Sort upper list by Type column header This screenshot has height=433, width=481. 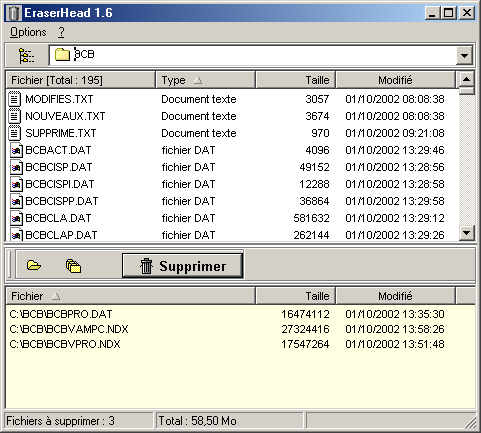[x=205, y=80]
